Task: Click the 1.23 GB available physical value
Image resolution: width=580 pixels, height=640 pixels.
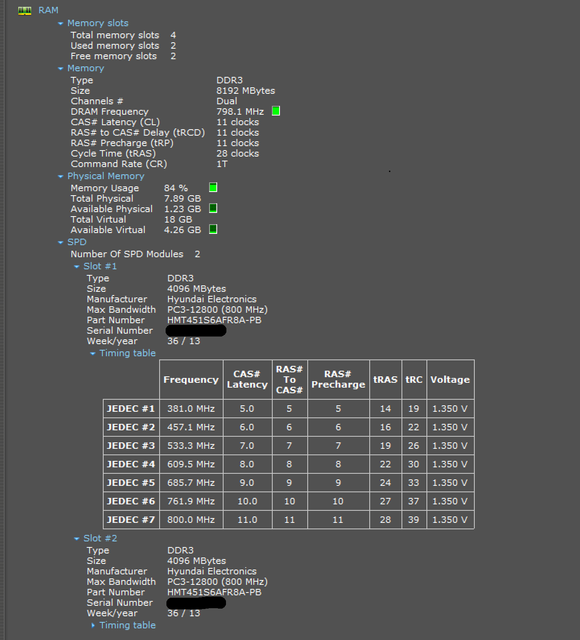Action: click(182, 209)
